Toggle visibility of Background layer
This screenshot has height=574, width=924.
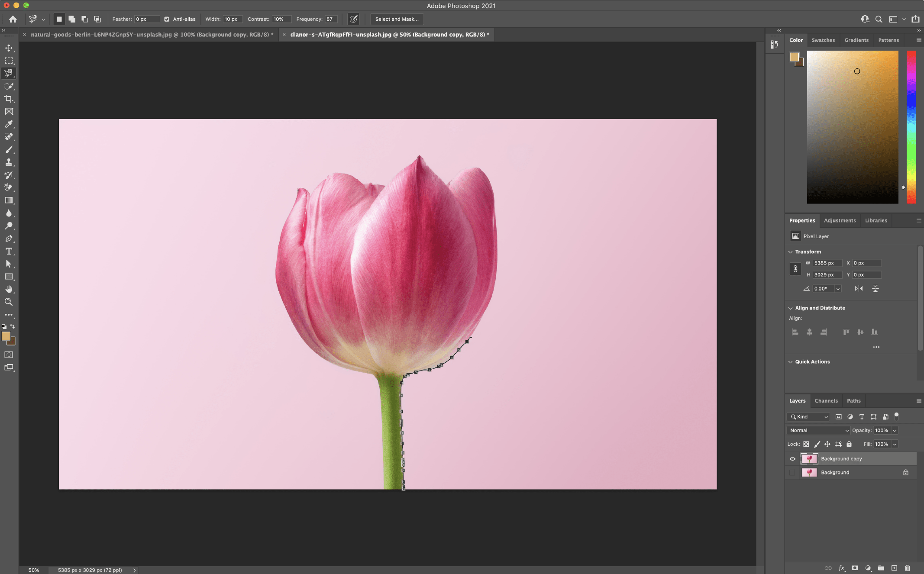[792, 471]
